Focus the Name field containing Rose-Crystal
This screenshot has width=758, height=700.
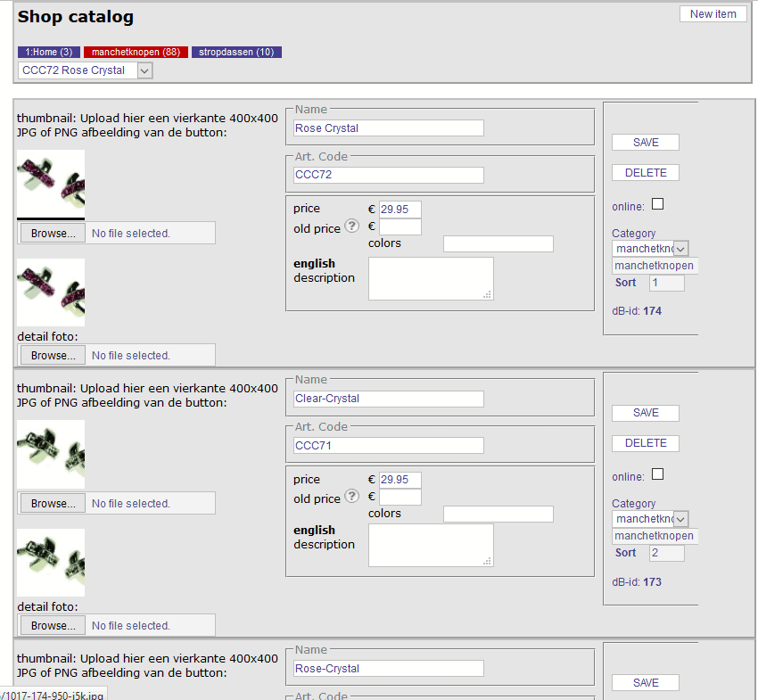389,669
